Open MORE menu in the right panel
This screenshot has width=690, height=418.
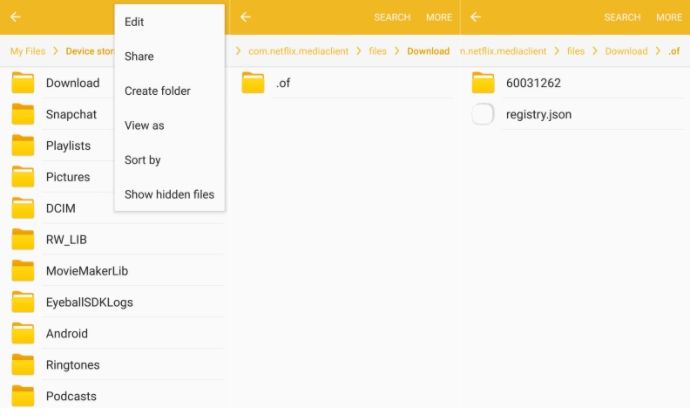click(668, 17)
